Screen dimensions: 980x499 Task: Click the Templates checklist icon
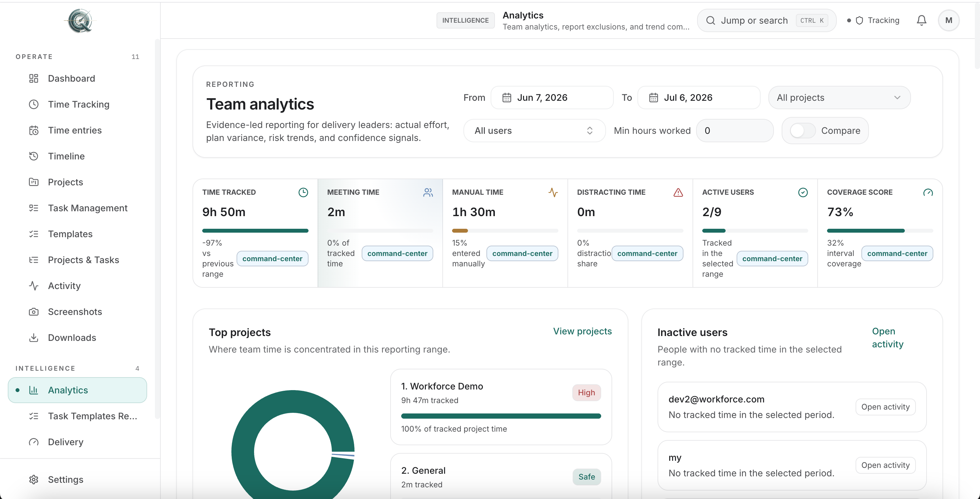33,234
